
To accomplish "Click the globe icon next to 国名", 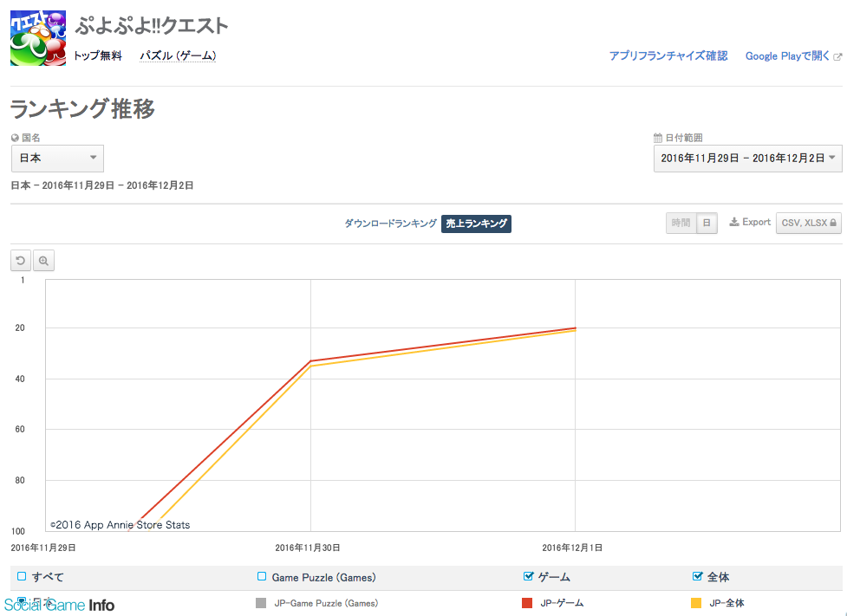I will click(15, 138).
